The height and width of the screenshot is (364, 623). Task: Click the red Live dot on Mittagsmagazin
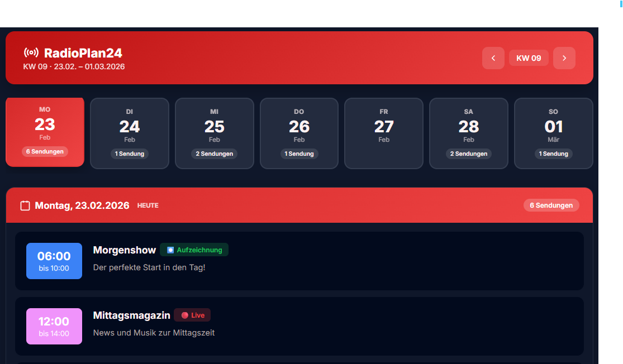[x=184, y=315]
